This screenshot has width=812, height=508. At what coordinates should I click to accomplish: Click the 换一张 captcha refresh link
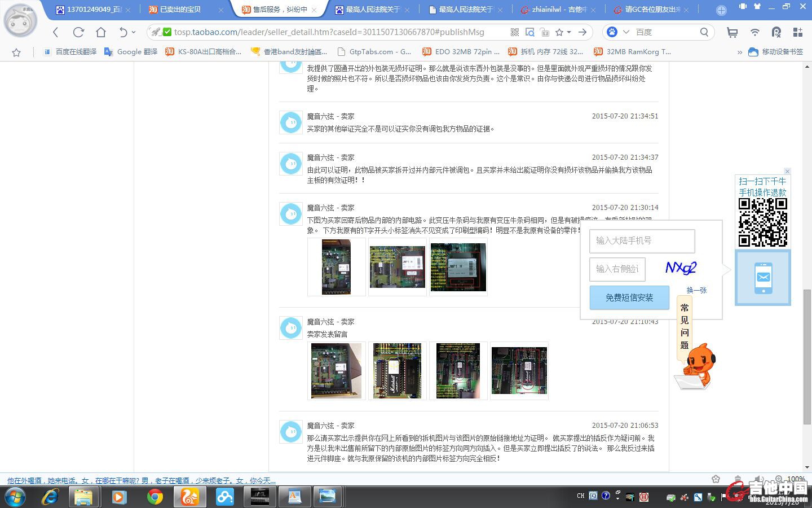tap(696, 290)
